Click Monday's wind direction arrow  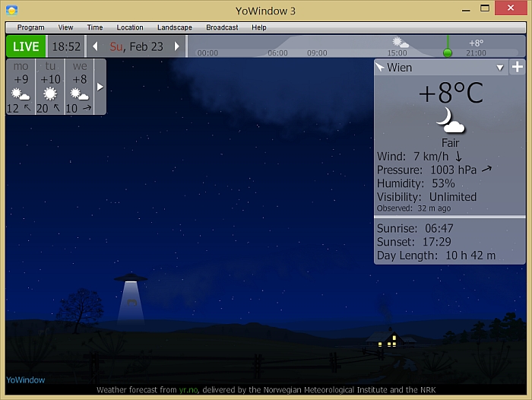tap(27, 108)
